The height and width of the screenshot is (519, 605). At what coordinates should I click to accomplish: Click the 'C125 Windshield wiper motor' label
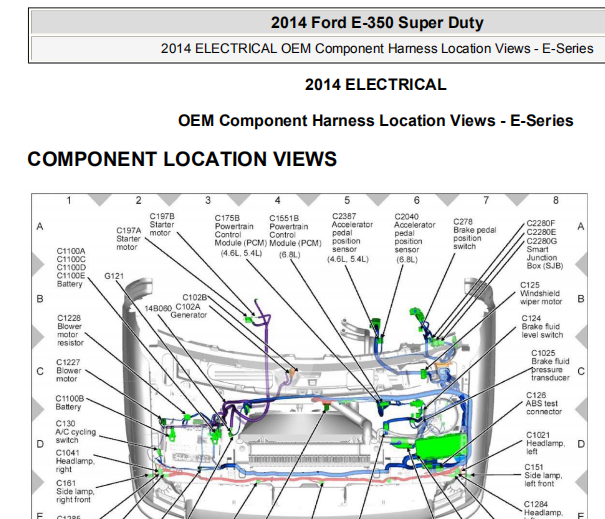pyautogui.click(x=541, y=293)
